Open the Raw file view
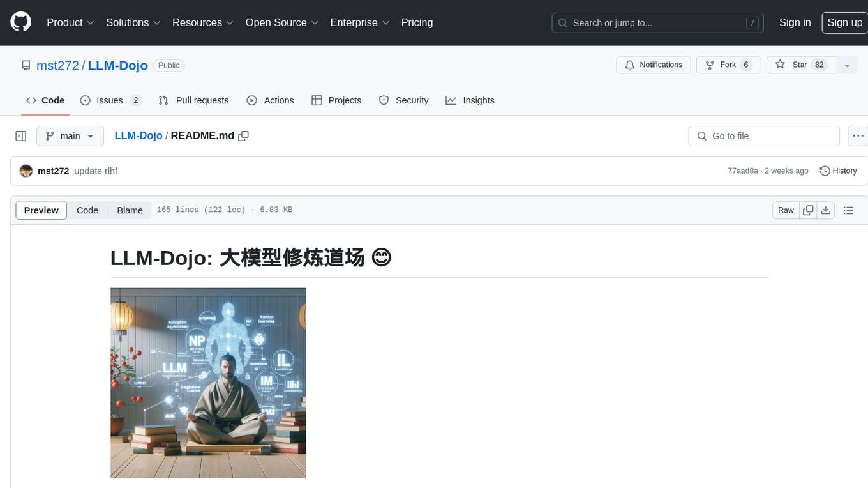This screenshot has width=868, height=488. click(786, 210)
